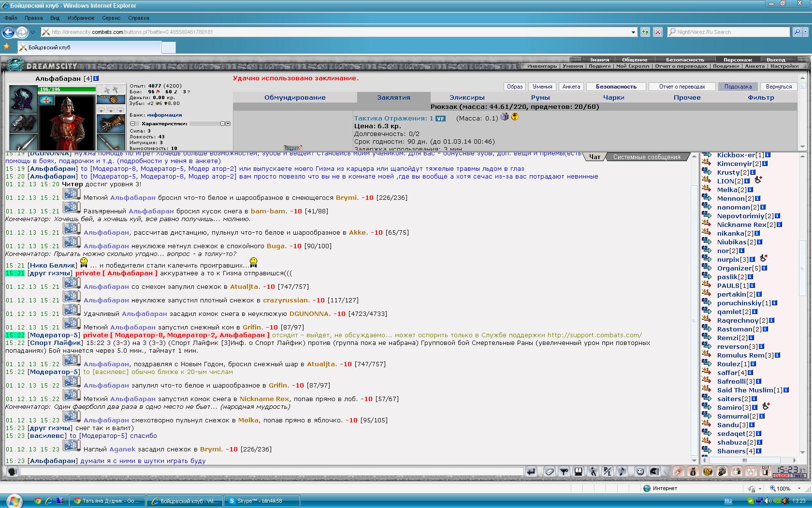Image resolution: width=812 pixels, height=508 pixels.
Task: Click Характеристики down arrow button
Action: coord(228,124)
